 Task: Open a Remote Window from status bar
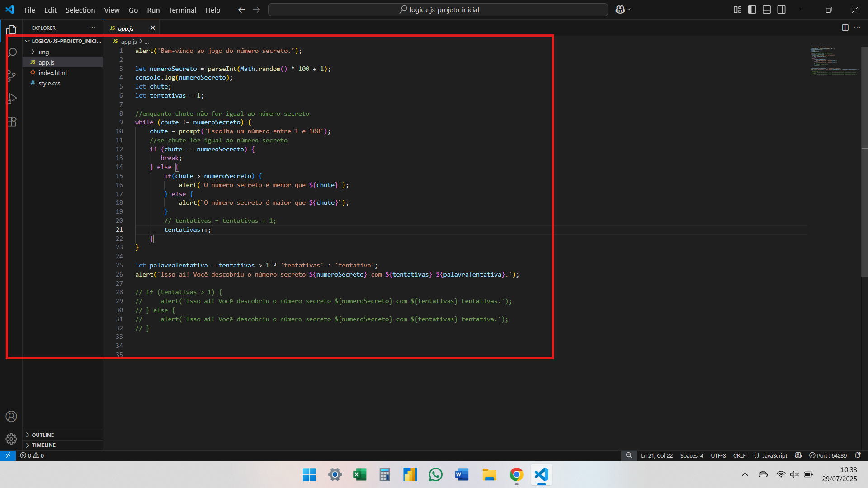coord(8,455)
